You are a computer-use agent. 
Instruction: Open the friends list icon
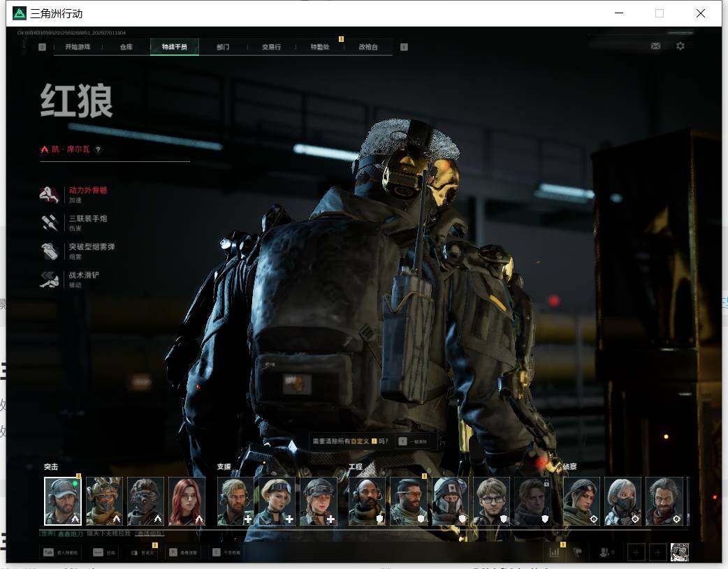pyautogui.click(x=606, y=552)
